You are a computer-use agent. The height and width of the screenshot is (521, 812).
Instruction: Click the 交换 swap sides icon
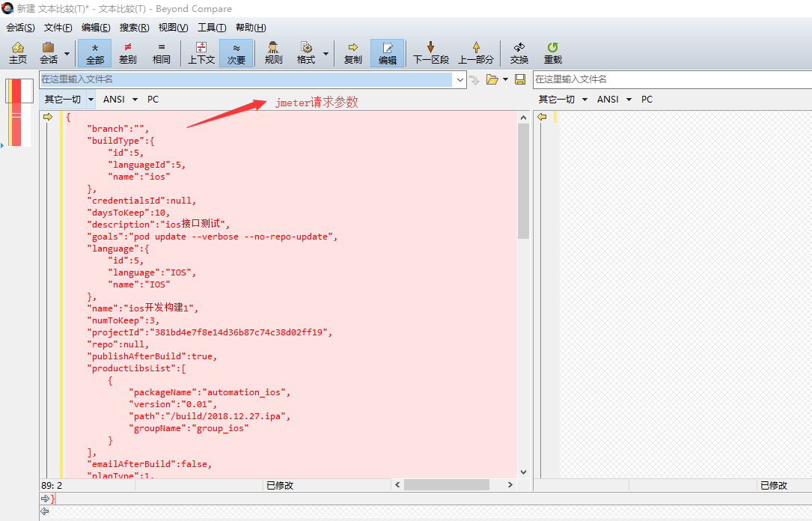point(519,53)
